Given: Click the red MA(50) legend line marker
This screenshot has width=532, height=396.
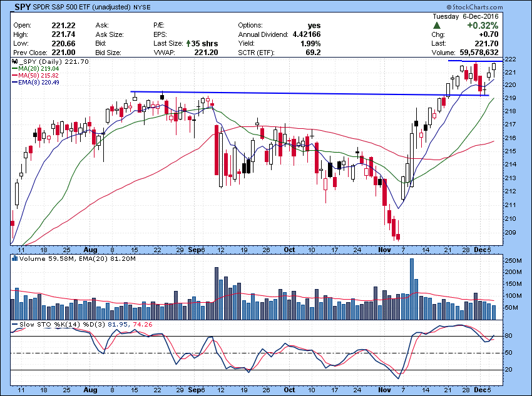Looking at the screenshot, I should (x=14, y=75).
